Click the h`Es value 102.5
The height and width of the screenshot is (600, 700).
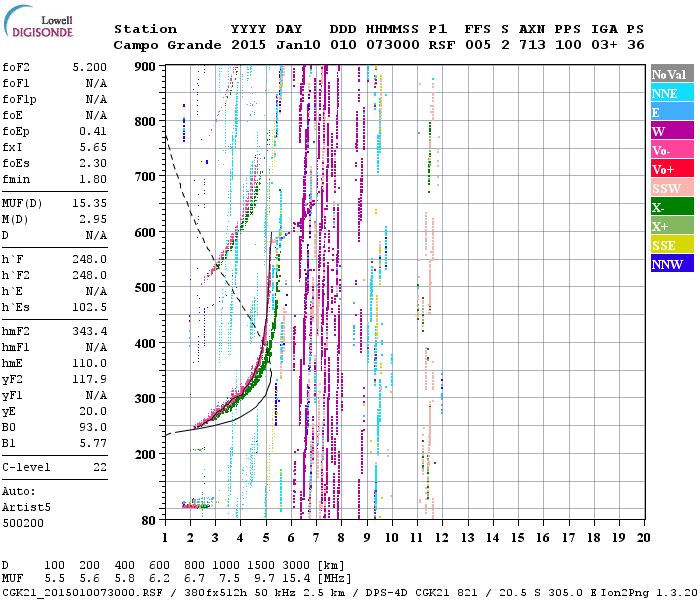(x=90, y=308)
